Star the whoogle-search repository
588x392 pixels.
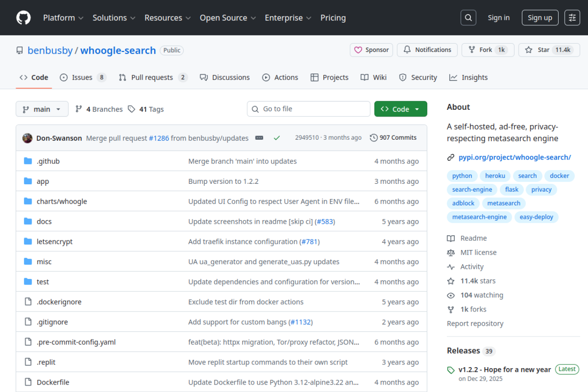tap(548, 50)
